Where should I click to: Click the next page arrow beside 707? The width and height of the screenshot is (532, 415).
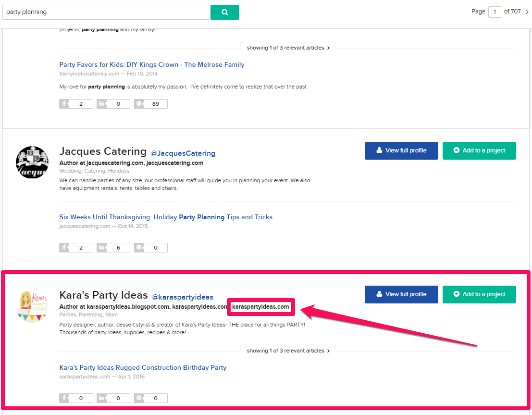coord(526,12)
